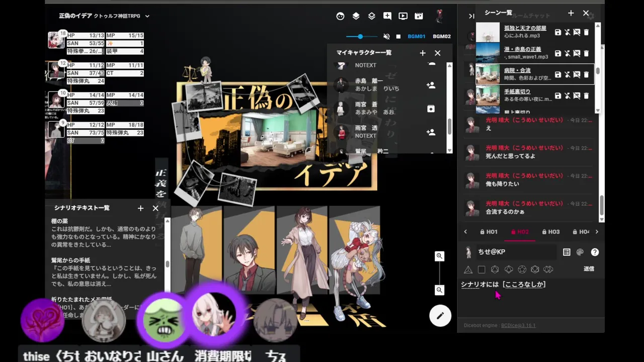Toggle text for the 病院・合流 scene
This screenshot has width=644, height=362.
pyautogui.click(x=577, y=74)
